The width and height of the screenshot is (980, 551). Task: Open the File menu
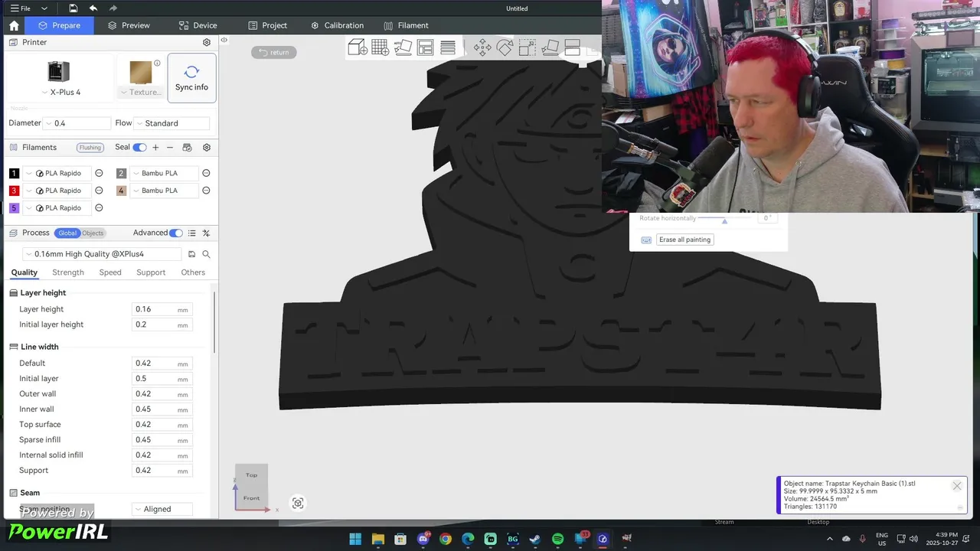click(21, 8)
